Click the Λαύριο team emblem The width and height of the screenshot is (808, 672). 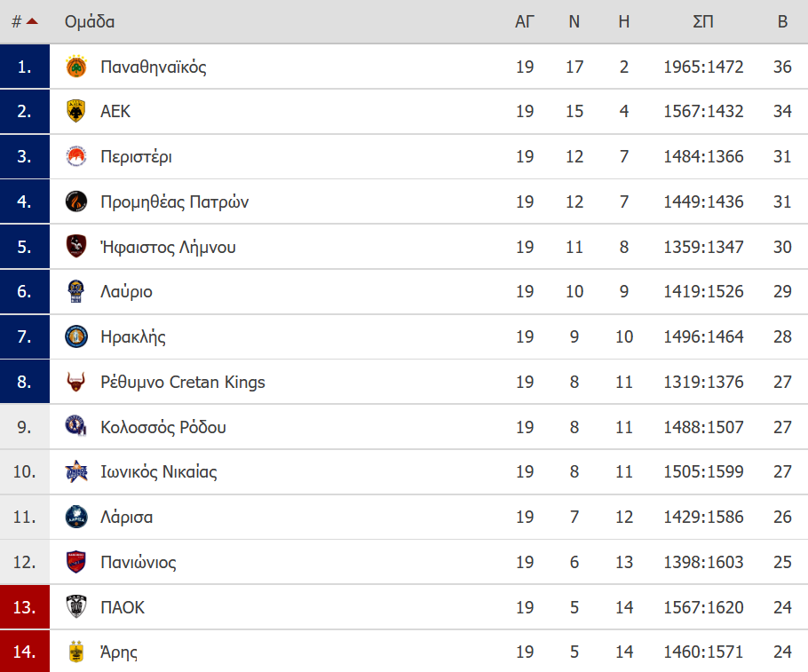pos(76,292)
